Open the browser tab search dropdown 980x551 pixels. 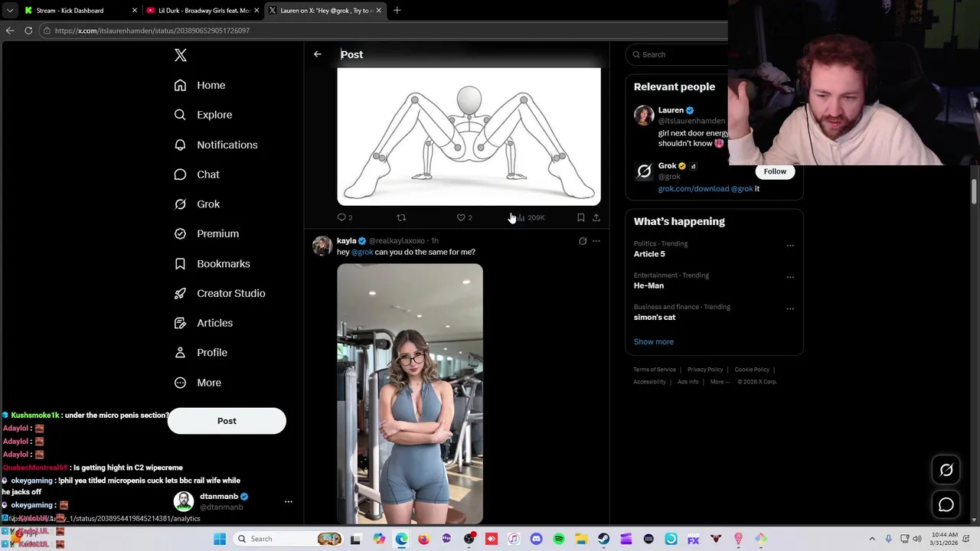(9, 11)
